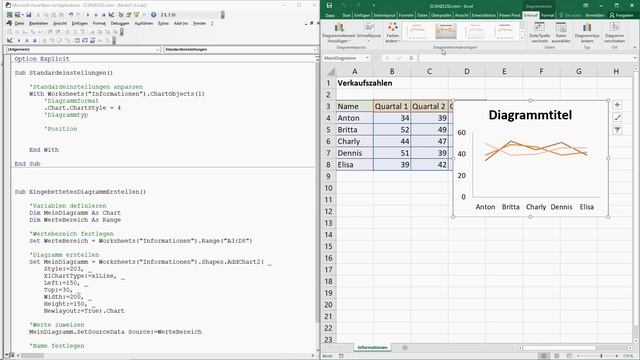Expand chart styles gallery more arrow
640x360 pixels.
pyautogui.click(x=522, y=38)
